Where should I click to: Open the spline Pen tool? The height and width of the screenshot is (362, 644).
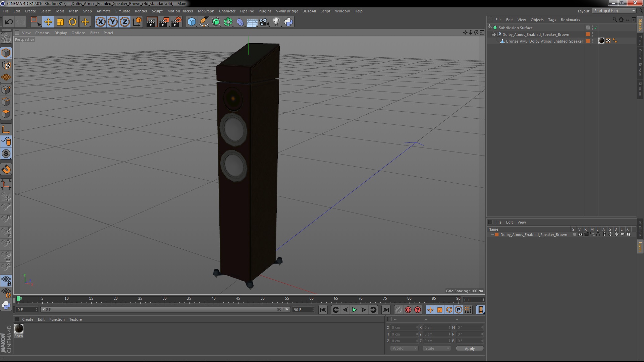click(204, 22)
